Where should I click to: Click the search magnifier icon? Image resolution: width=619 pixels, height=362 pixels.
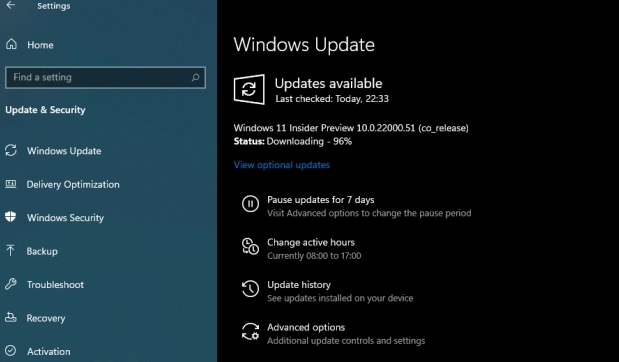(x=195, y=77)
